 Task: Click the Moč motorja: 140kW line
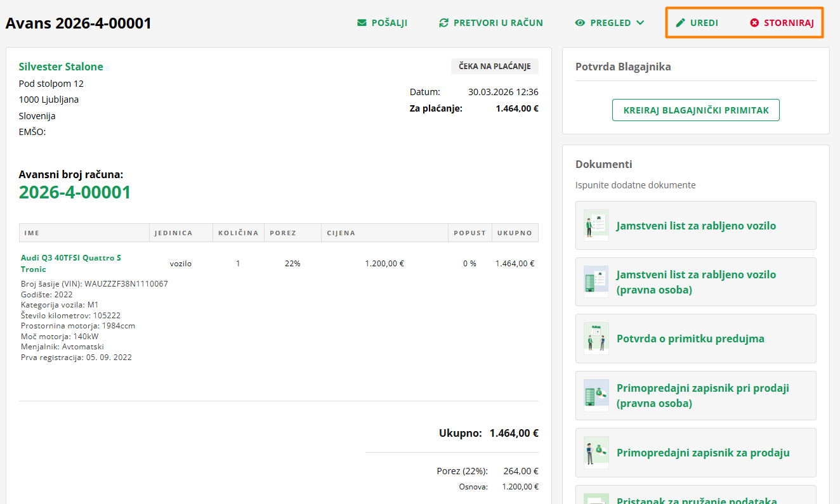pos(60,336)
